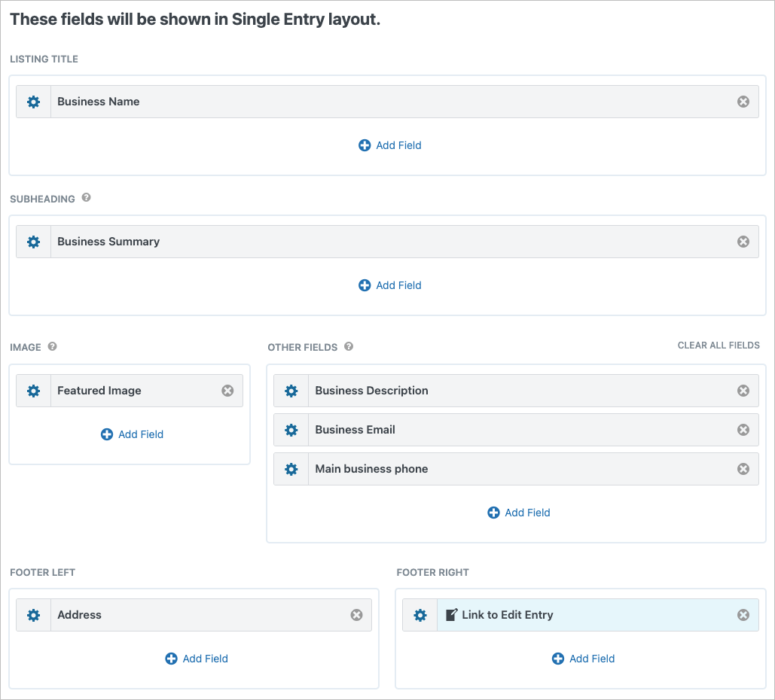775x700 pixels.
Task: Open Featured Image field settings gear
Action: (33, 391)
